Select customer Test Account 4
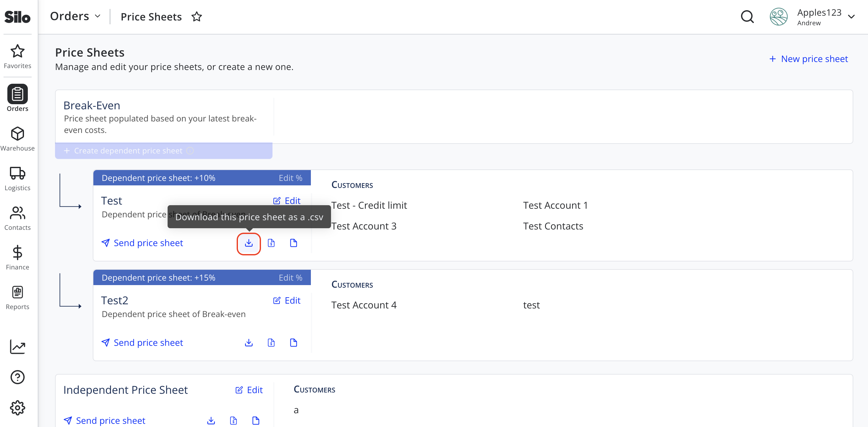 (x=364, y=305)
